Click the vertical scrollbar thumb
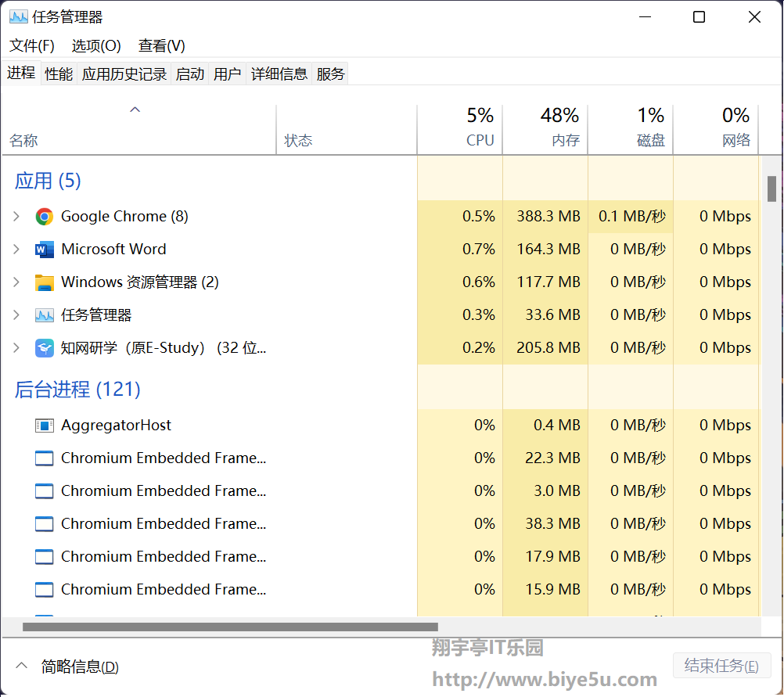The height and width of the screenshot is (697, 784). point(771,189)
